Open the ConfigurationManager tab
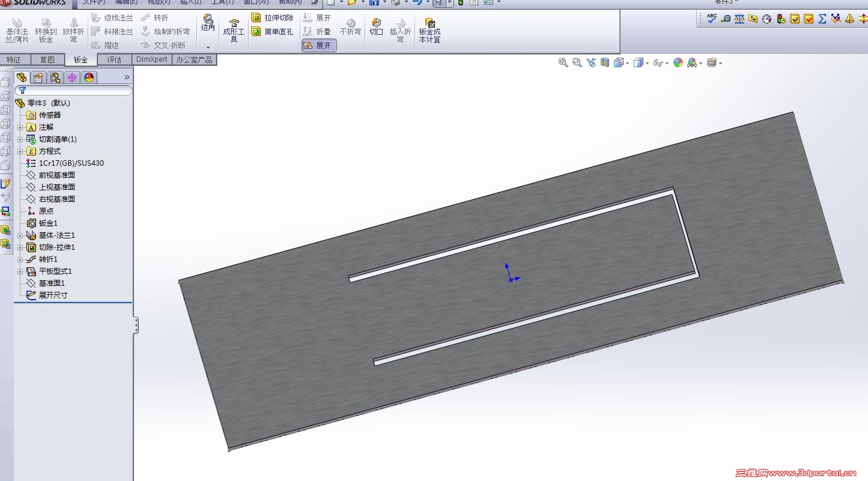The height and width of the screenshot is (481, 868). click(55, 77)
